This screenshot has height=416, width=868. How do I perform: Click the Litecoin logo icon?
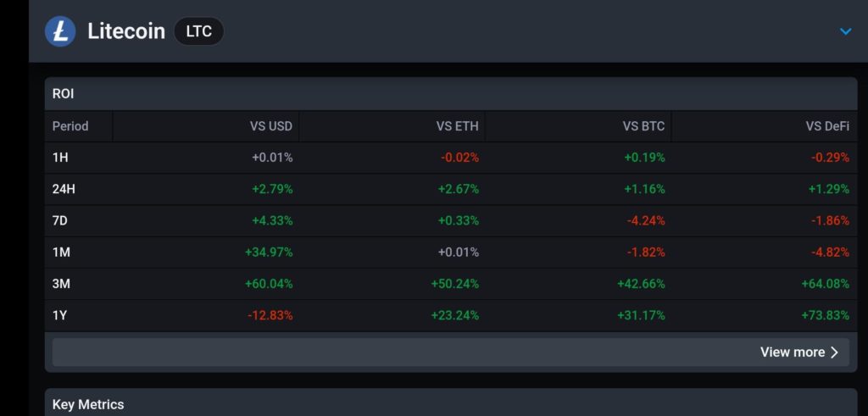coord(60,31)
